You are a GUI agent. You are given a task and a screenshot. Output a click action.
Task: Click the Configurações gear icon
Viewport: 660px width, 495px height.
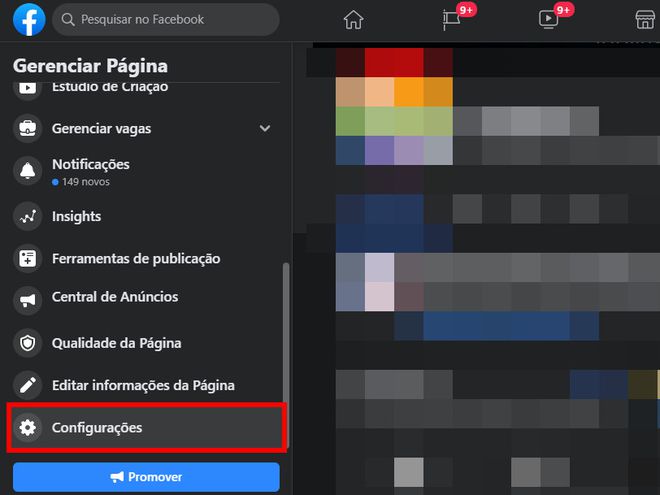coord(27,427)
